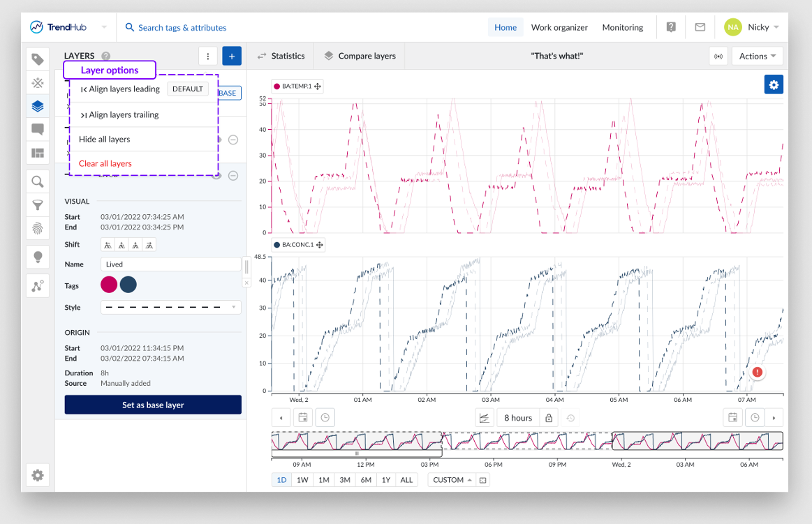Open the Actions dropdown
Screen dimensions: 812x524
pos(758,56)
